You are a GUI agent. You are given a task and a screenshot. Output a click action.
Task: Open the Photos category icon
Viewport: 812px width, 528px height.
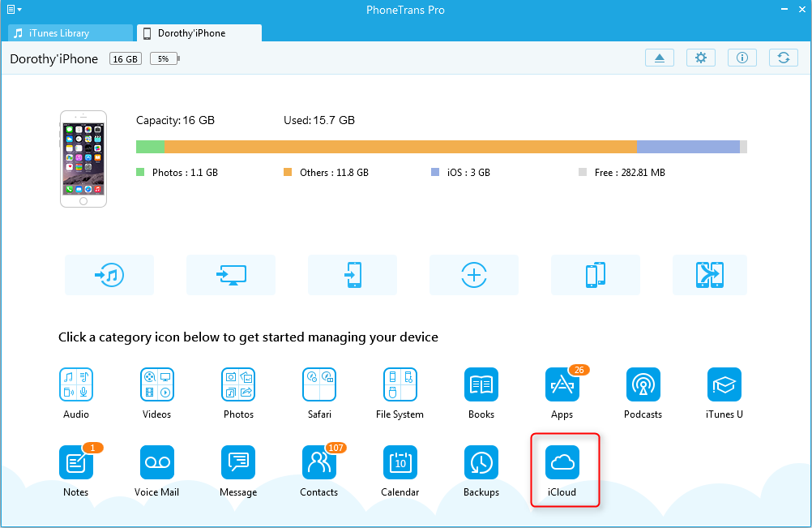pos(238,384)
